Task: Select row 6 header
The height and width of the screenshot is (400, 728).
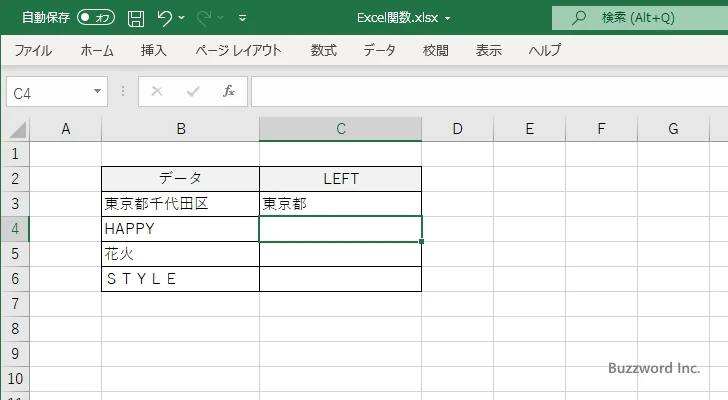Action: (x=15, y=279)
